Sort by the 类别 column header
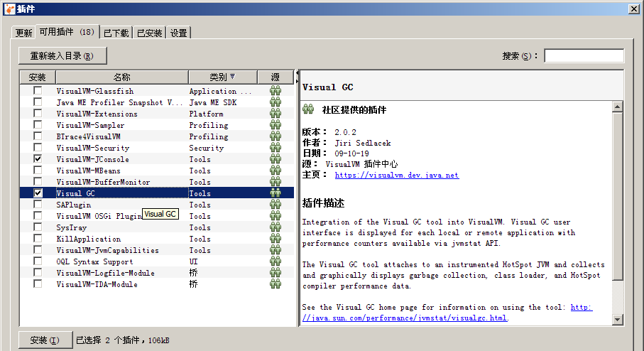This screenshot has width=644, height=351. point(223,77)
